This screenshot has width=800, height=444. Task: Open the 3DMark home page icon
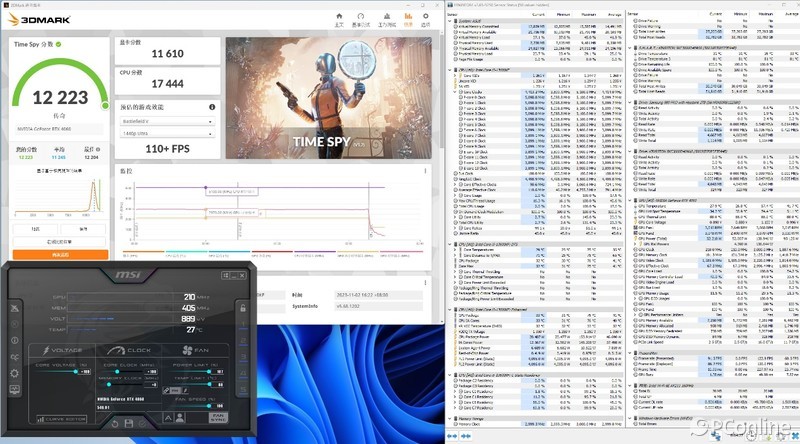tap(339, 17)
